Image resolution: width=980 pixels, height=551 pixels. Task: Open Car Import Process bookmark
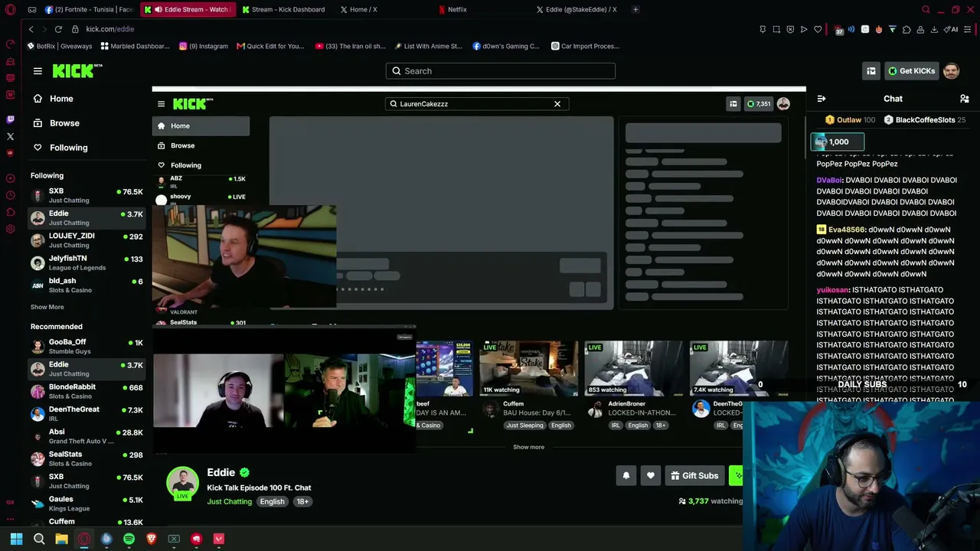(585, 46)
